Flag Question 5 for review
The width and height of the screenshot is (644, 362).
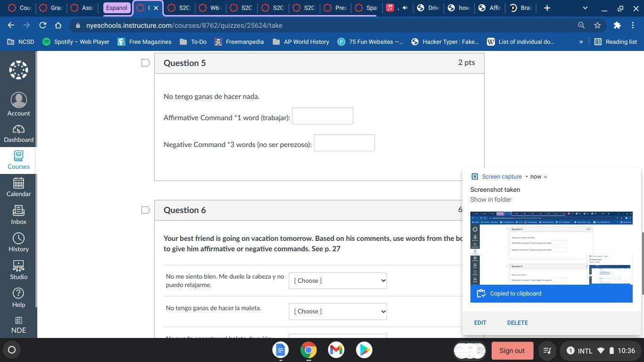click(146, 63)
